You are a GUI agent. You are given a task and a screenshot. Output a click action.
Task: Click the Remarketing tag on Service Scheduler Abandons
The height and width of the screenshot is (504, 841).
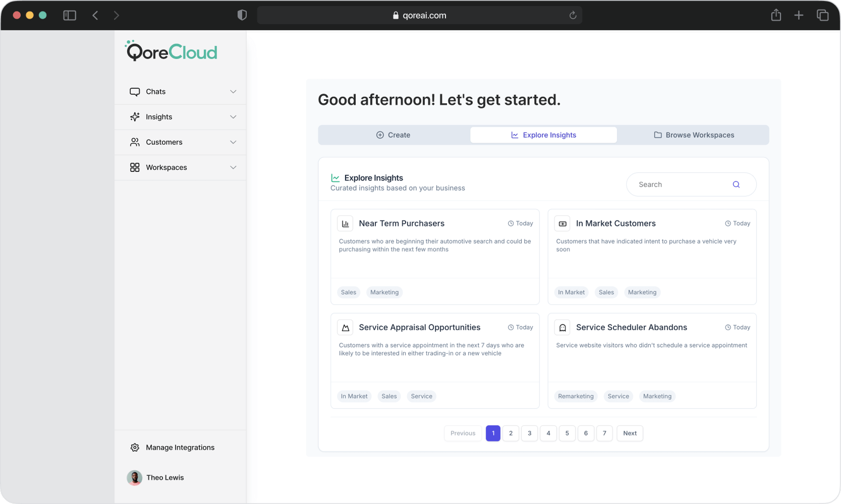[x=576, y=397]
